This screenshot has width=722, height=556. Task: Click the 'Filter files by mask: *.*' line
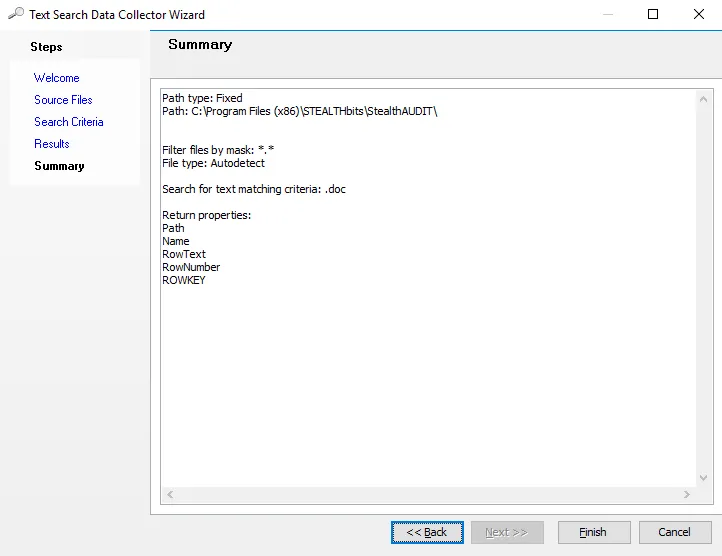[218, 150]
